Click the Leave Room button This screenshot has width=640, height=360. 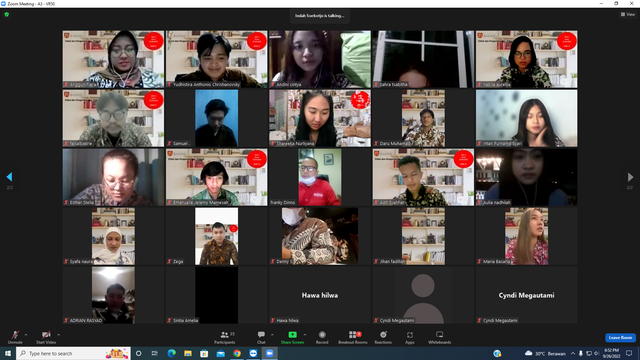(x=620, y=338)
